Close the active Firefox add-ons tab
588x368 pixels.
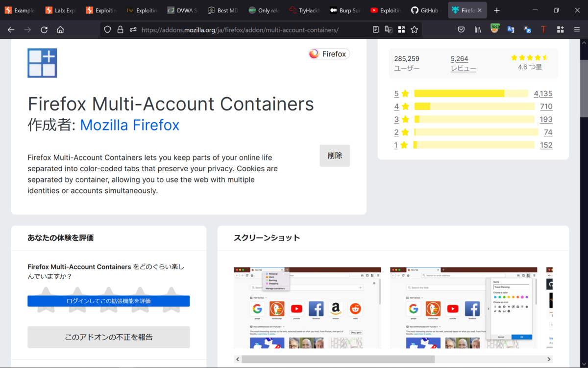[480, 10]
